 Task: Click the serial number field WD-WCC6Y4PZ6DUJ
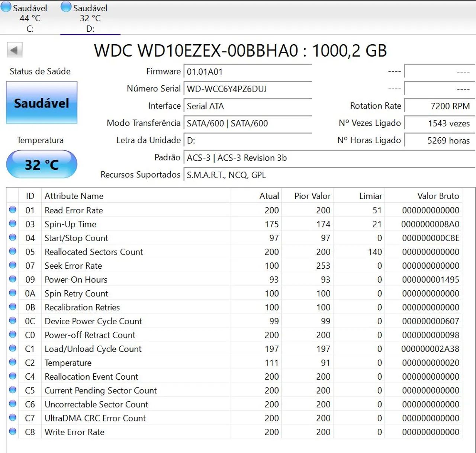(x=248, y=89)
